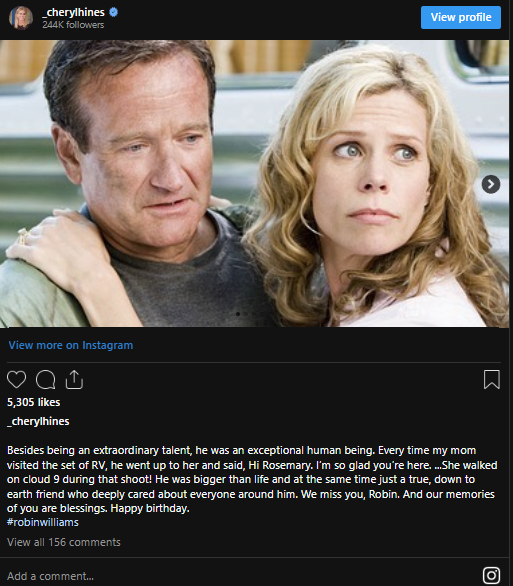Open comments via speech bubble icon
This screenshot has height=586, width=513.
click(46, 379)
